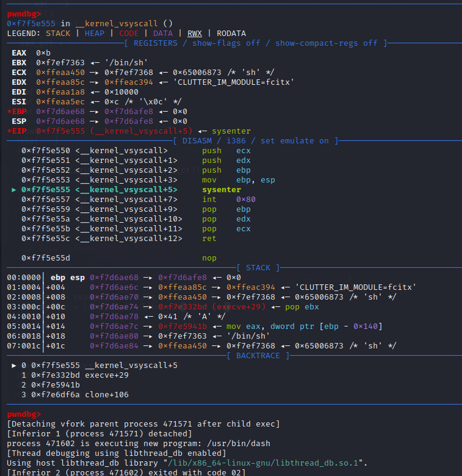Image resolution: width=462 pixels, height=476 pixels.
Task: Click the STACK legend label
Action: click(x=58, y=34)
